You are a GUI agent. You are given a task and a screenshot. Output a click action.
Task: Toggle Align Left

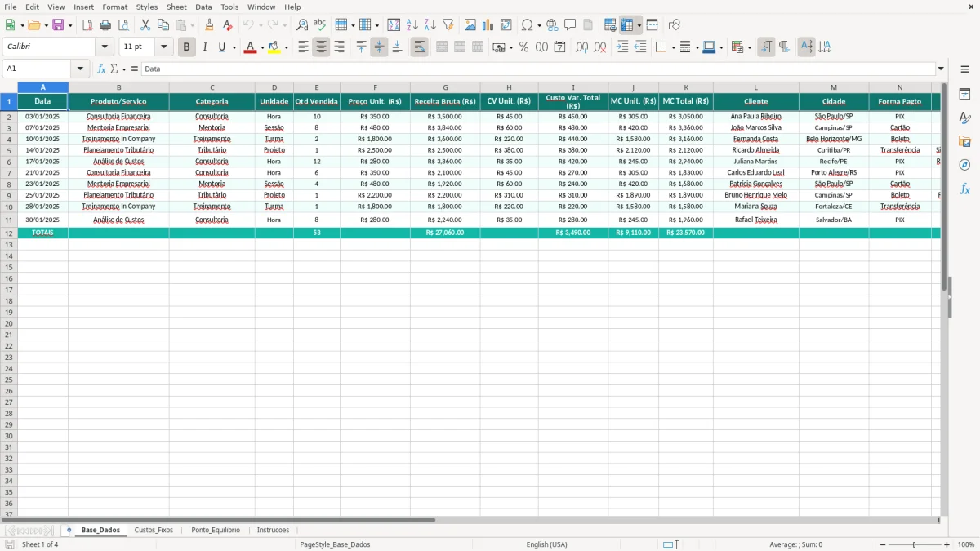point(303,47)
